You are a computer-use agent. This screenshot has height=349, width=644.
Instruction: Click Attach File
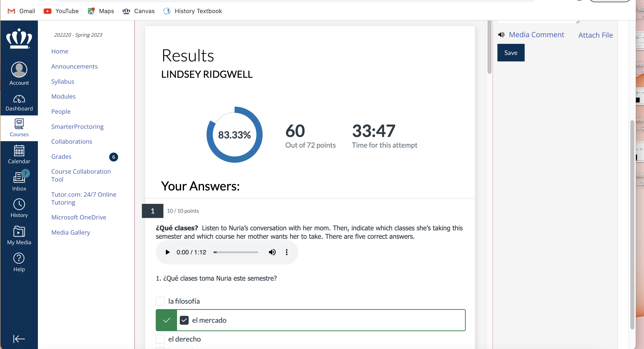click(595, 35)
